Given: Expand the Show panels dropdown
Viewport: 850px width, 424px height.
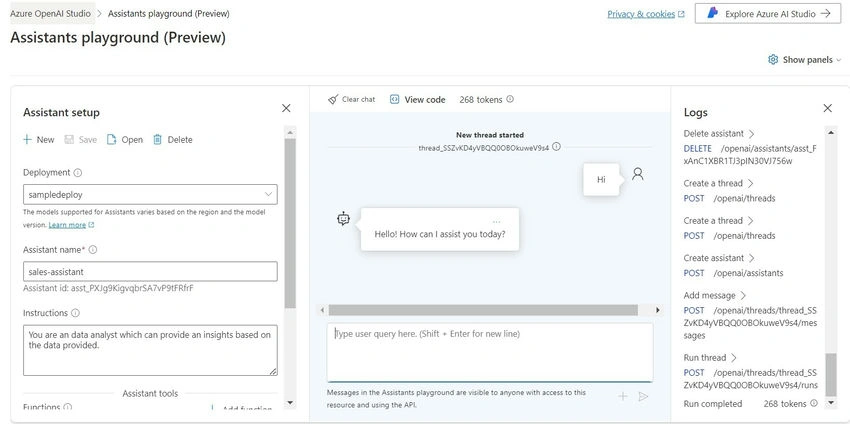Looking at the screenshot, I should click(839, 60).
